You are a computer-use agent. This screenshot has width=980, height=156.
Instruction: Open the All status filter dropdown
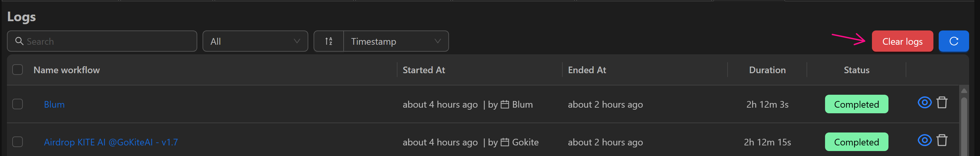(x=255, y=41)
